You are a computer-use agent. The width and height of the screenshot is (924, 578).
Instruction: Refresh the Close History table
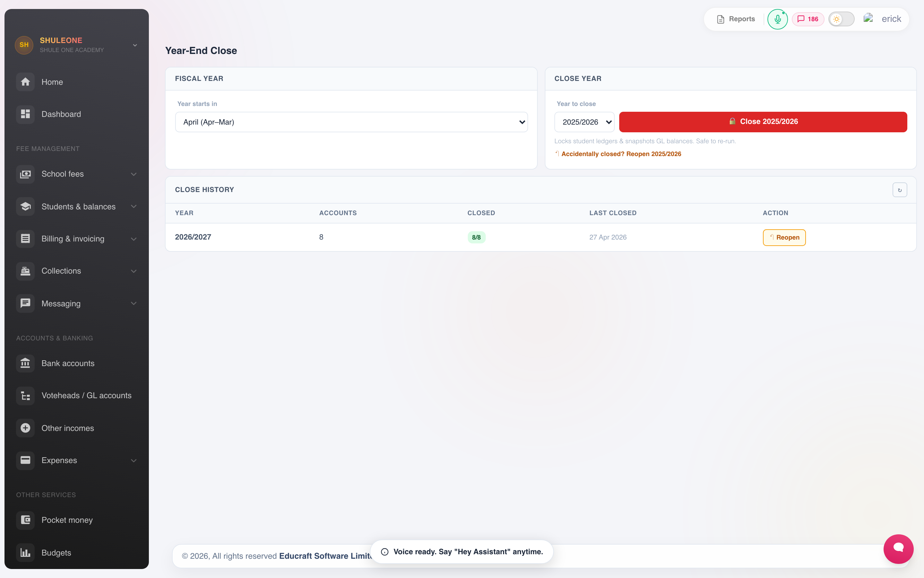click(900, 190)
